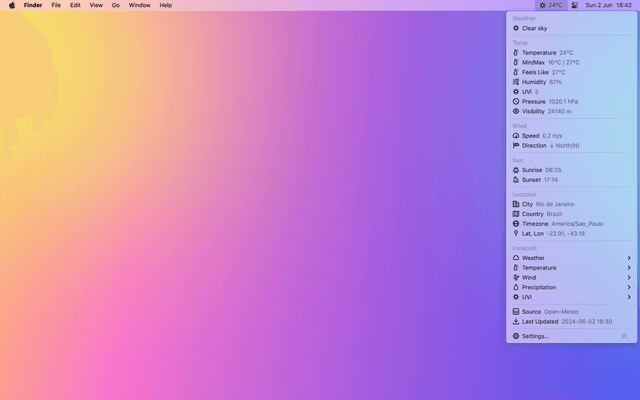Click the Humidity thermometer icon
The image size is (640, 400).
point(516,82)
